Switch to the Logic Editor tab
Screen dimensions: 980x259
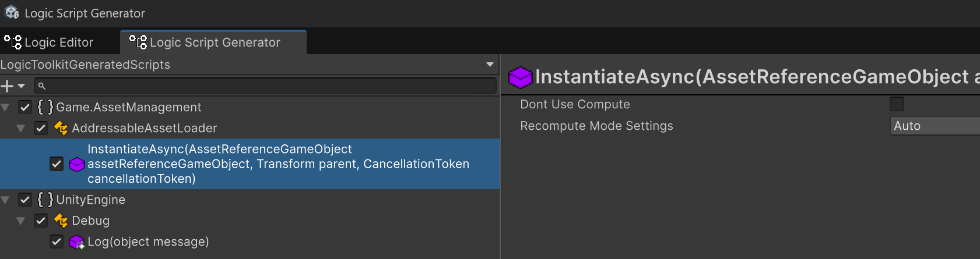(50, 42)
